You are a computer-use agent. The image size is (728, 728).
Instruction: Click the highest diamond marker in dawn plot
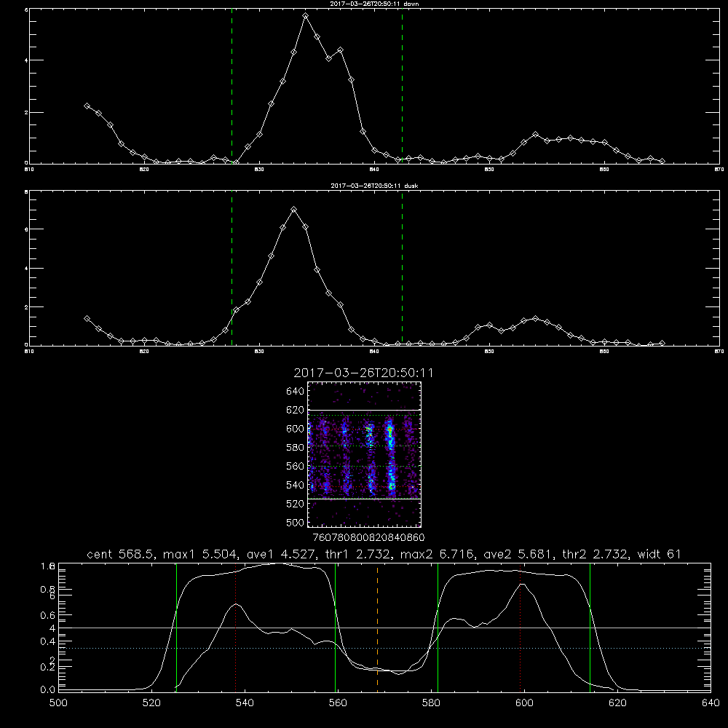[305, 16]
